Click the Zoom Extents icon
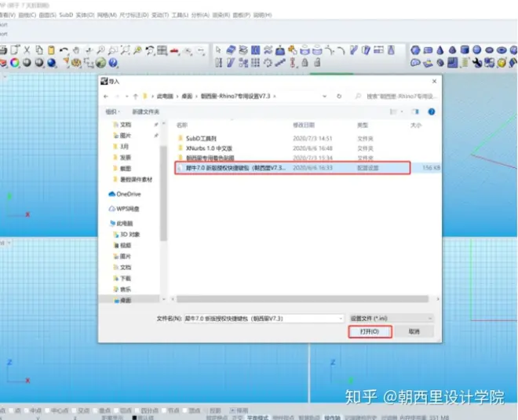This screenshot has height=420, width=518. click(x=125, y=50)
